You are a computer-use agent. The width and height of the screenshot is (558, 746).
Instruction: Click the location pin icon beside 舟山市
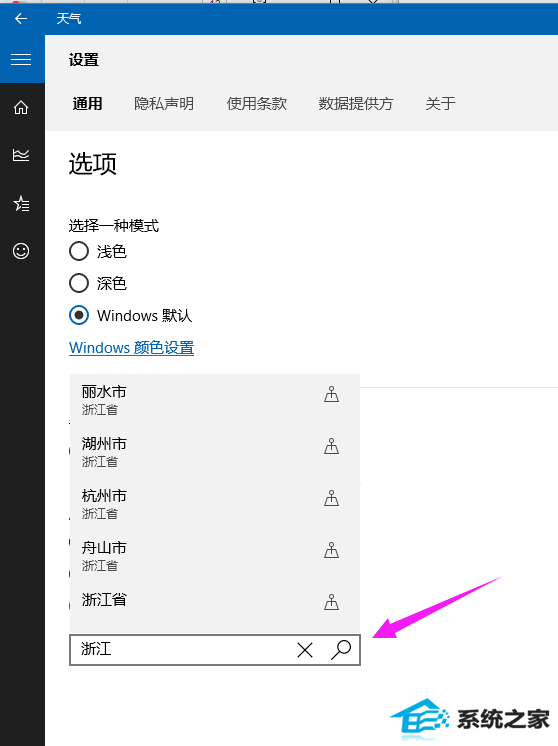(x=332, y=550)
